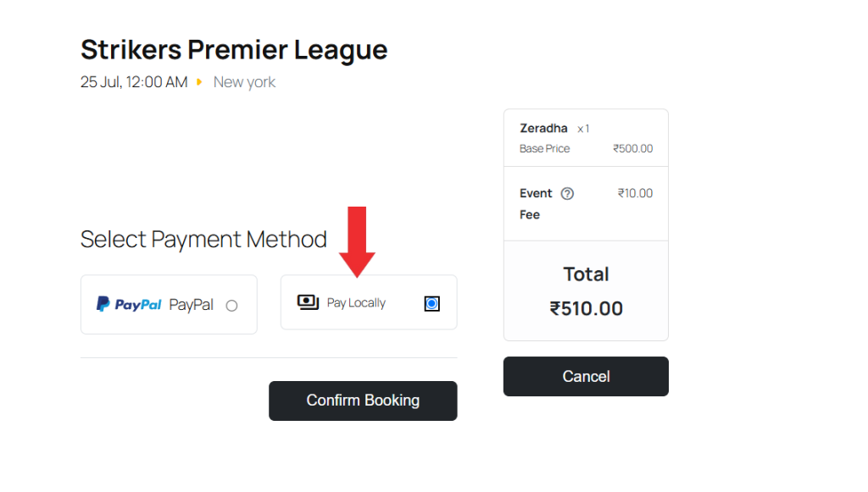The width and height of the screenshot is (868, 492).
Task: Click the 25 Jul, 12:00 AM date text
Action: [134, 82]
